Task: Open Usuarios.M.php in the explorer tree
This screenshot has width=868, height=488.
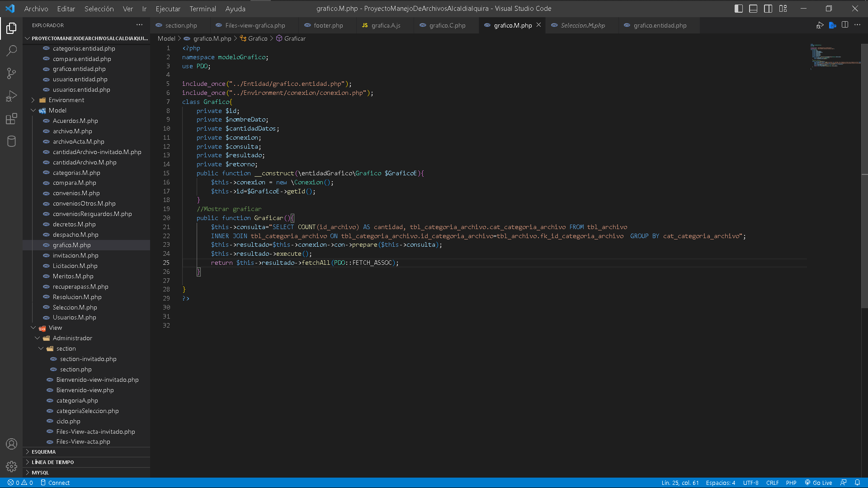Action: tap(86, 317)
